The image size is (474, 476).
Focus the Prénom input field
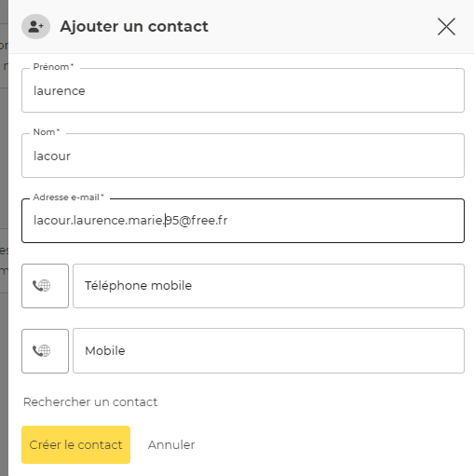[x=243, y=90]
